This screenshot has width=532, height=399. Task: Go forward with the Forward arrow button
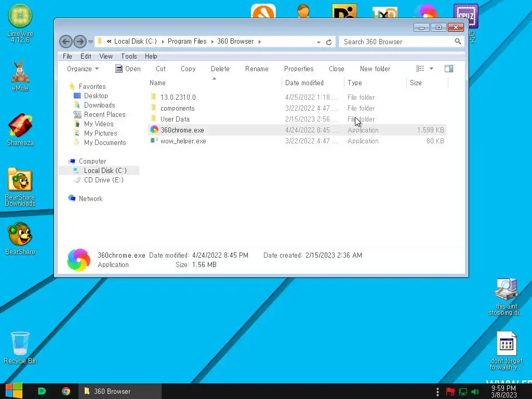pos(79,42)
